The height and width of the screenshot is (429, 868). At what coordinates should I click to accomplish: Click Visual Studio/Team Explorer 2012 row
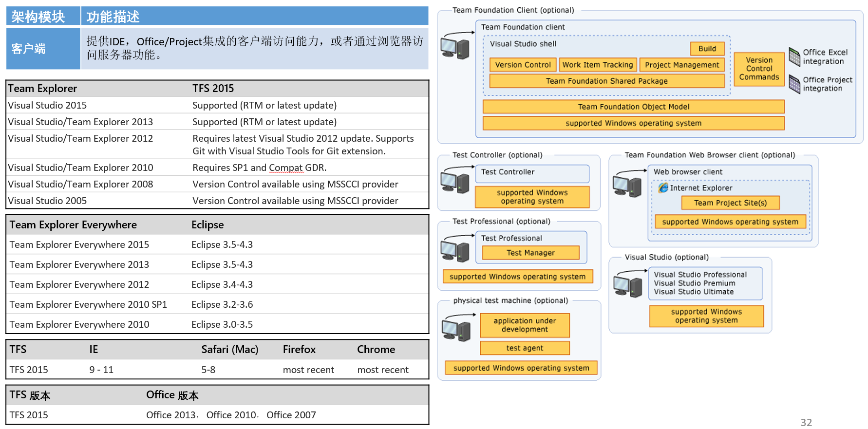(217, 145)
